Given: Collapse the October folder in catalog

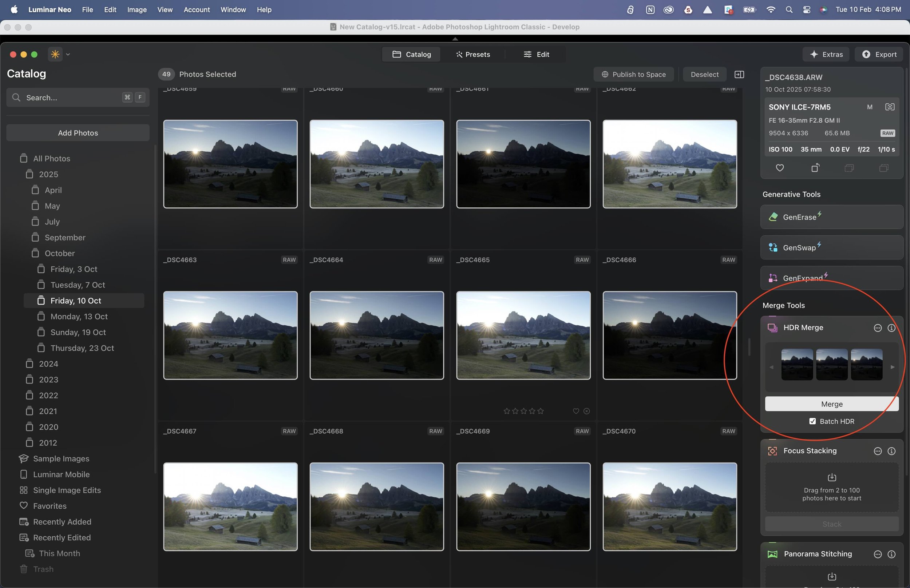Looking at the screenshot, I should pyautogui.click(x=59, y=254).
